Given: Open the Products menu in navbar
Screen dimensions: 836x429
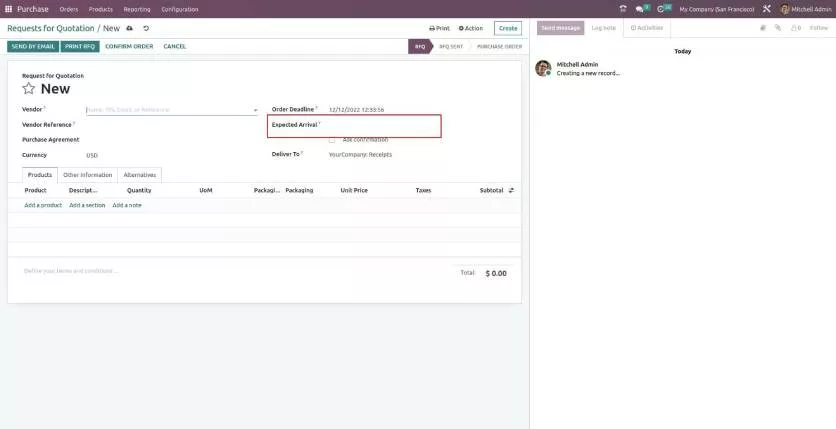Looking at the screenshot, I should tap(101, 10).
